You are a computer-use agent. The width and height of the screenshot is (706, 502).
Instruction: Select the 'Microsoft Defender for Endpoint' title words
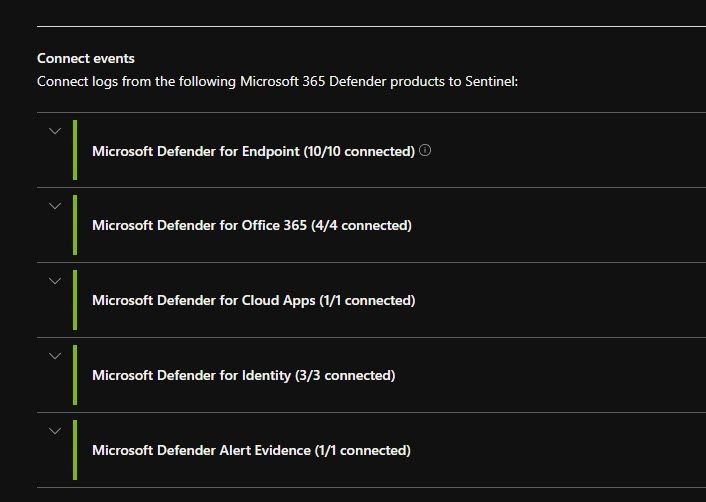[196, 151]
